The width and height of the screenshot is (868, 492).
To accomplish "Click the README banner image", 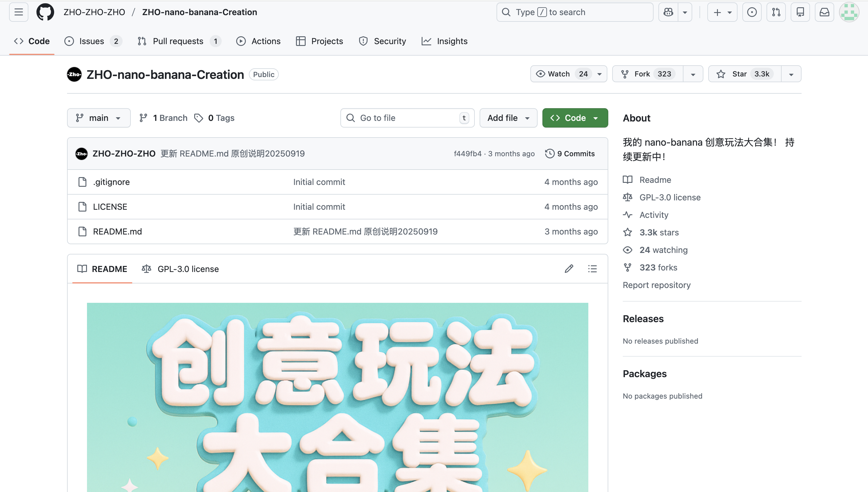I will (337, 397).
